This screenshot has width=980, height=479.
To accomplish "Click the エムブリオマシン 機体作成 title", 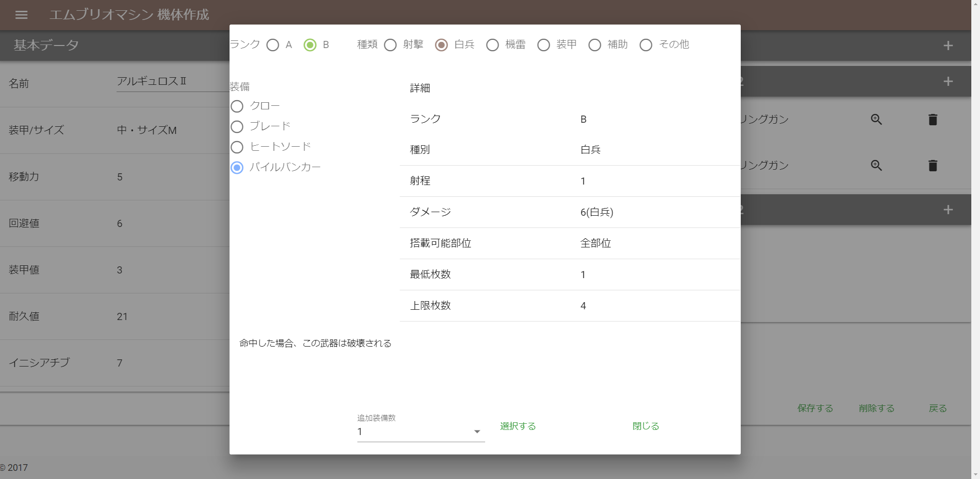I will [x=129, y=15].
